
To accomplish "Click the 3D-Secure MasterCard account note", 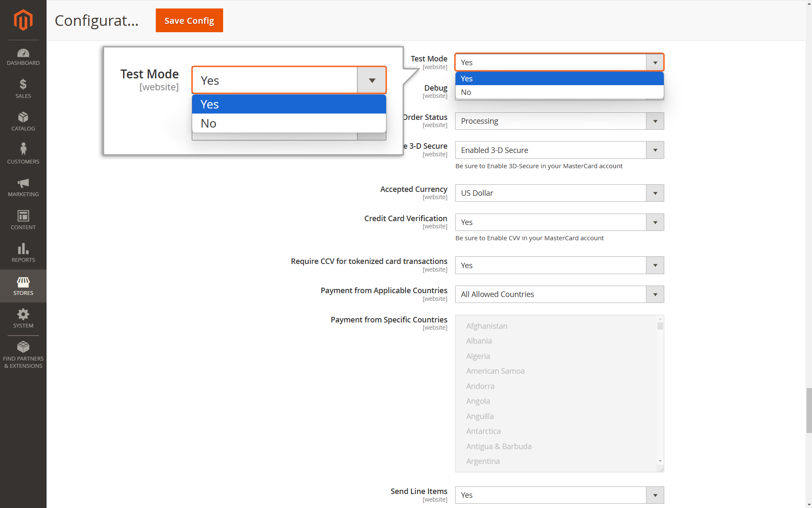I will tap(539, 166).
